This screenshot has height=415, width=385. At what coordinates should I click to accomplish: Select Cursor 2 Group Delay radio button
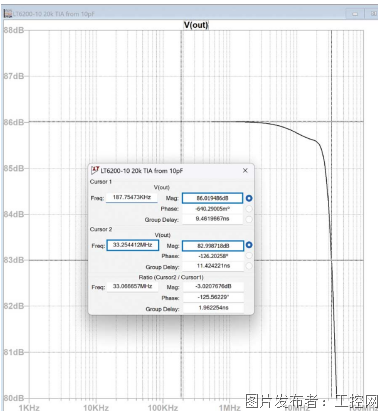click(x=249, y=266)
